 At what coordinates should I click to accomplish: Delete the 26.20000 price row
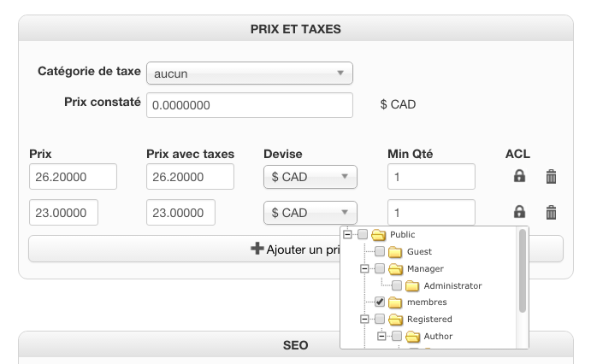pyautogui.click(x=552, y=177)
